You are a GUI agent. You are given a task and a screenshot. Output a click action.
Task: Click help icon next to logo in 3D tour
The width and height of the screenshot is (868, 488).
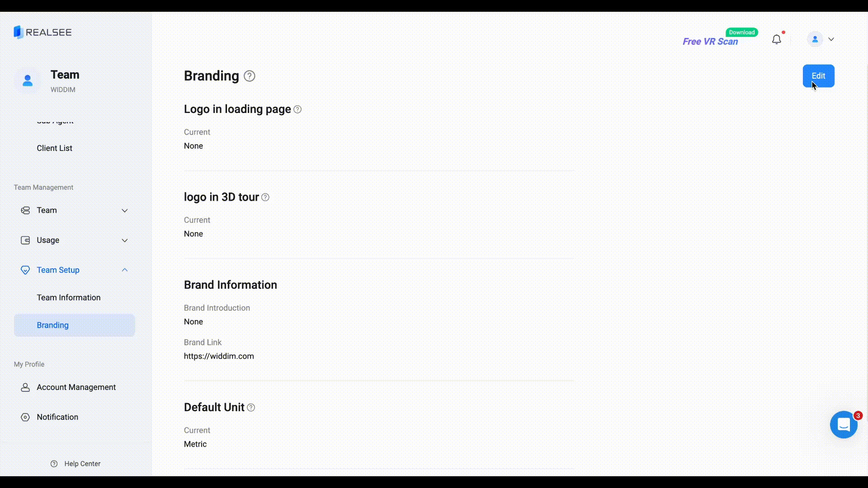click(x=265, y=197)
